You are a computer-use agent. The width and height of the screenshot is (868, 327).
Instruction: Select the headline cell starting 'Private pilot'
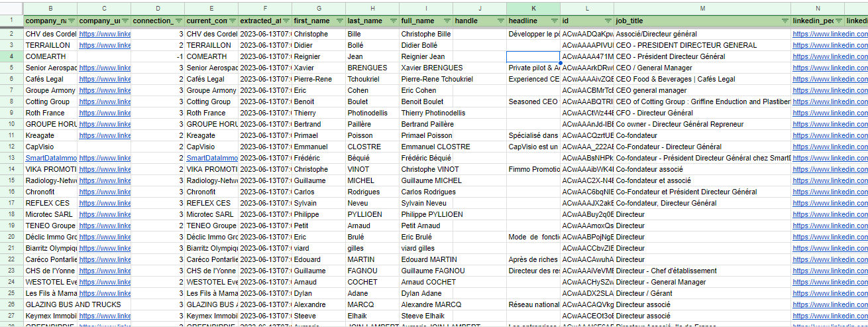(533, 68)
